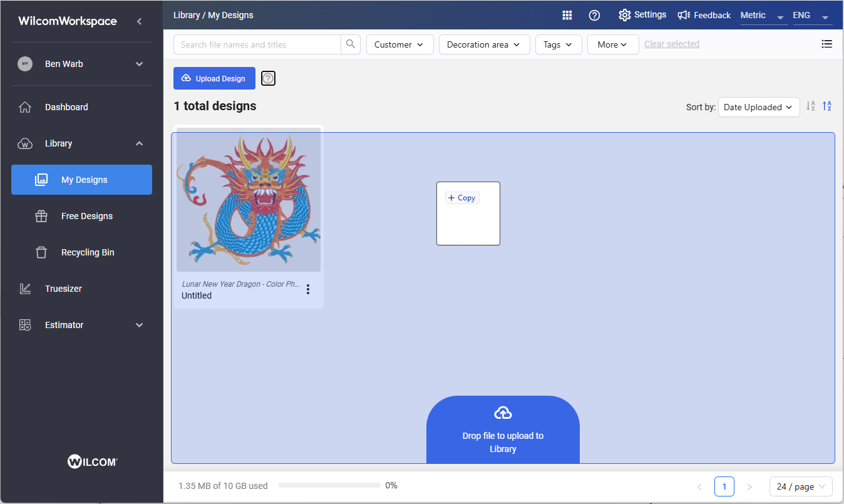Click help icon beside Upload Design
The height and width of the screenshot is (504, 844).
click(x=268, y=78)
